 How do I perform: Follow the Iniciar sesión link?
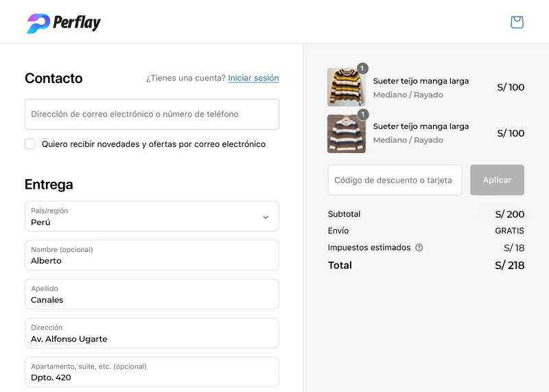253,78
